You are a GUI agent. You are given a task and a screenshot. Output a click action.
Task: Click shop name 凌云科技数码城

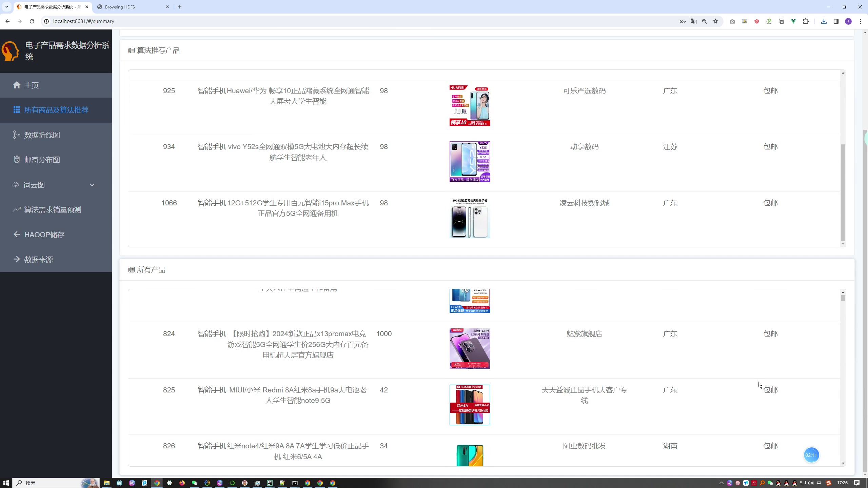tap(584, 203)
